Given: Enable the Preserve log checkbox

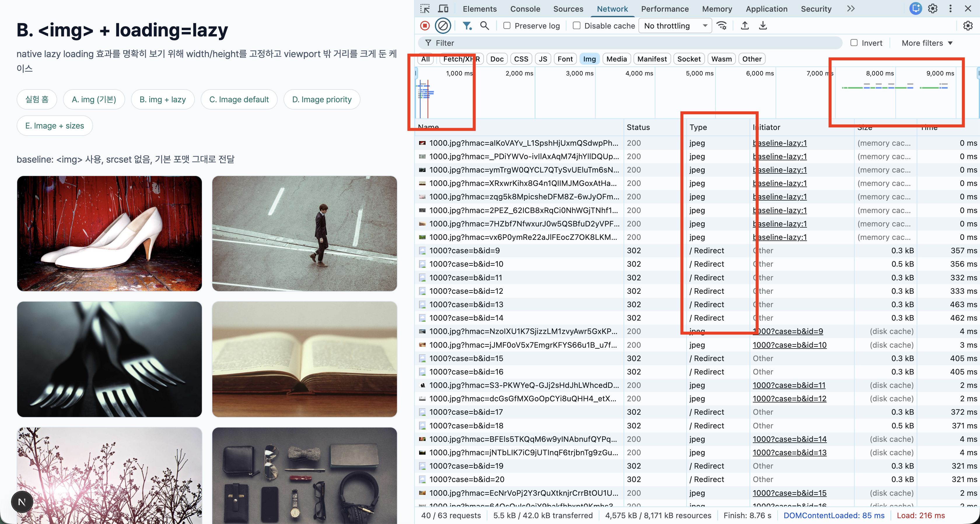Looking at the screenshot, I should coord(507,25).
